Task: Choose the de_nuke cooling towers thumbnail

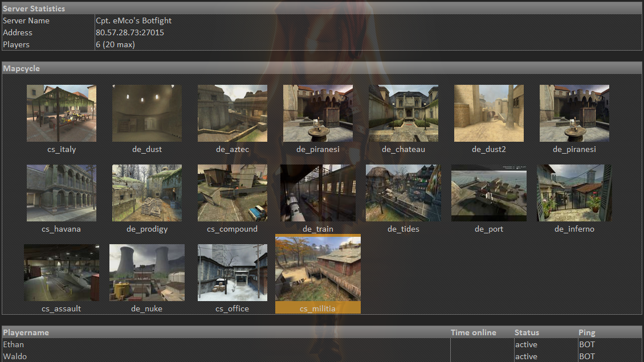Action: [147, 273]
